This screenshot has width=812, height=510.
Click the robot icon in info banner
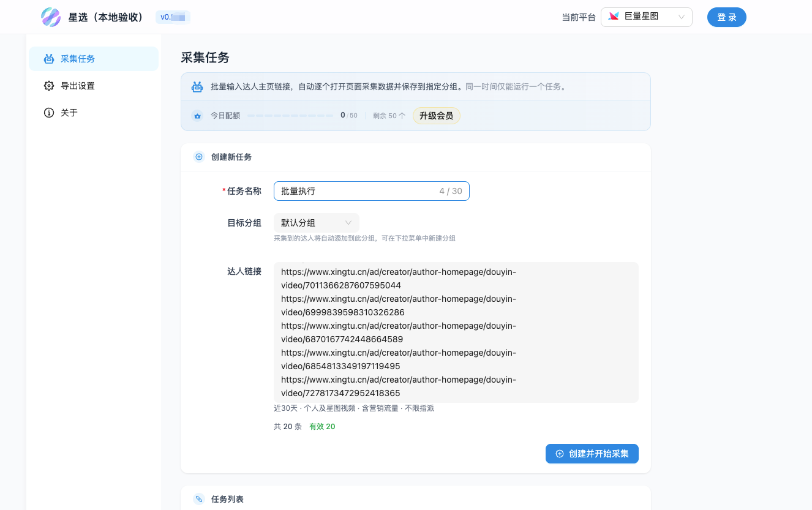point(197,87)
